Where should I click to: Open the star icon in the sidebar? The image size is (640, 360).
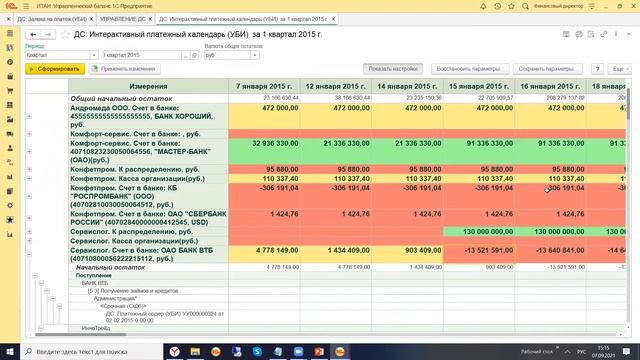(10, 220)
